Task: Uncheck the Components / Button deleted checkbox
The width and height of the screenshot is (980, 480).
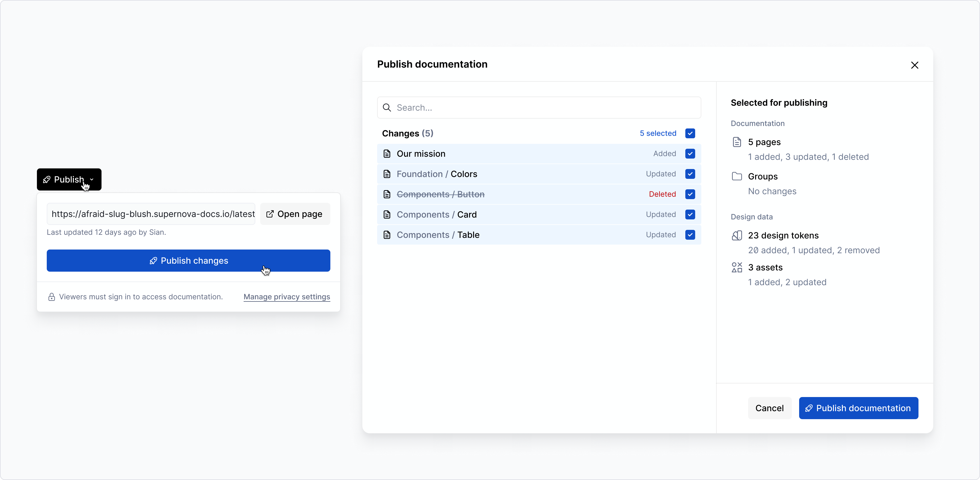Action: (x=690, y=194)
